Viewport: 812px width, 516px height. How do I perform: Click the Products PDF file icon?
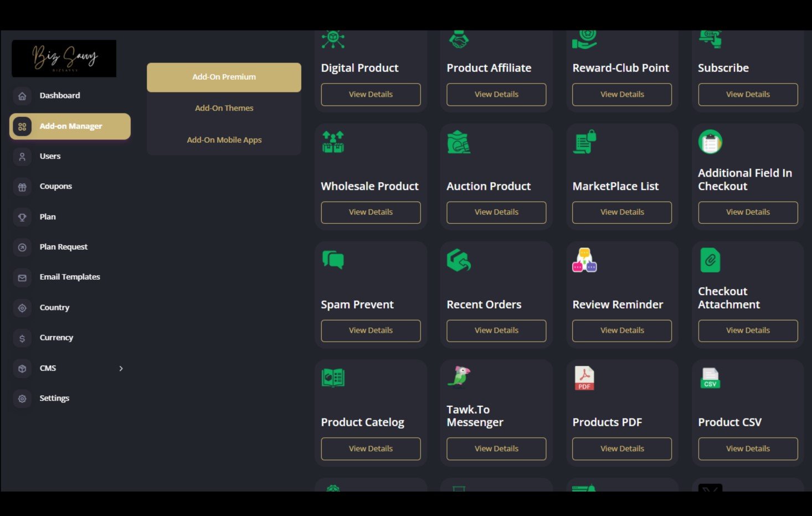[x=584, y=379]
